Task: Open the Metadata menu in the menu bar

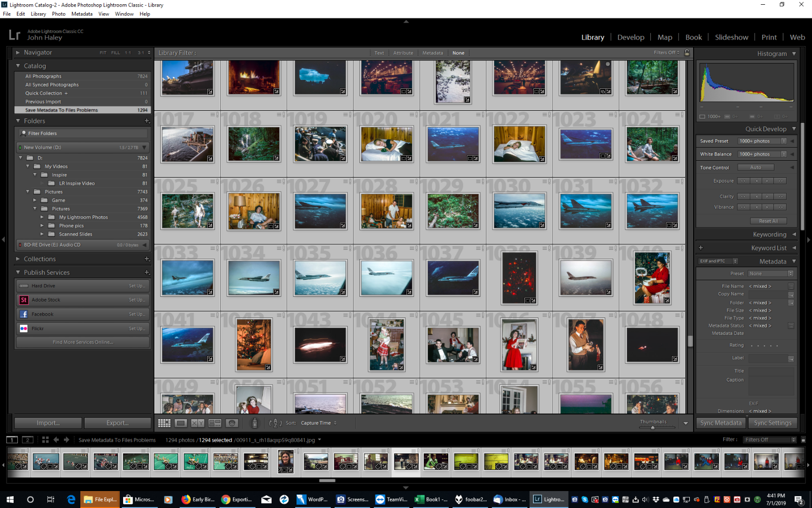Action: point(82,14)
